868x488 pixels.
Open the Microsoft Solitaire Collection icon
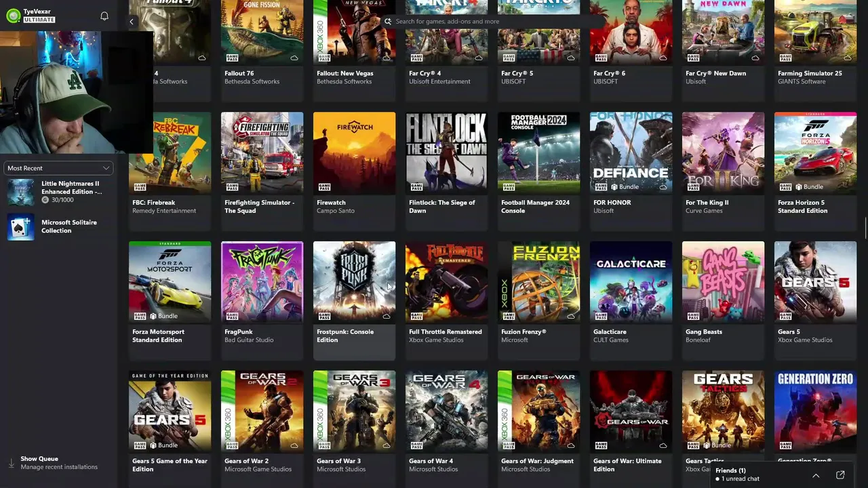point(20,227)
